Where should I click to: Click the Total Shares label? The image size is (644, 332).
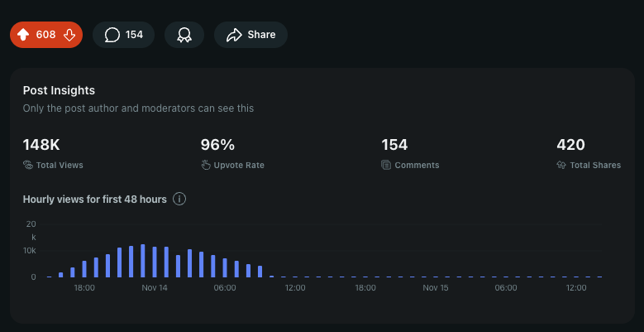point(595,165)
